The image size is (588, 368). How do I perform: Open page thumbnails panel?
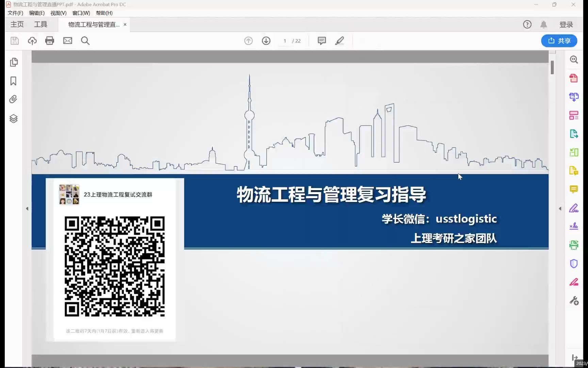[x=14, y=62]
